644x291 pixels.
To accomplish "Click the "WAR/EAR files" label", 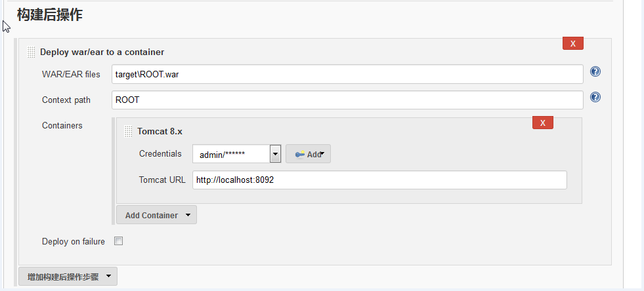I will click(x=71, y=74).
